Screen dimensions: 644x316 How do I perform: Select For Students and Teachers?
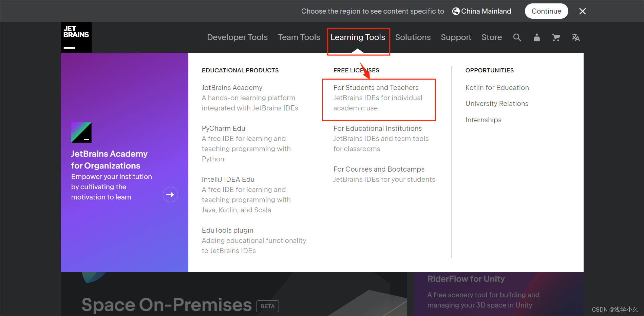click(376, 88)
